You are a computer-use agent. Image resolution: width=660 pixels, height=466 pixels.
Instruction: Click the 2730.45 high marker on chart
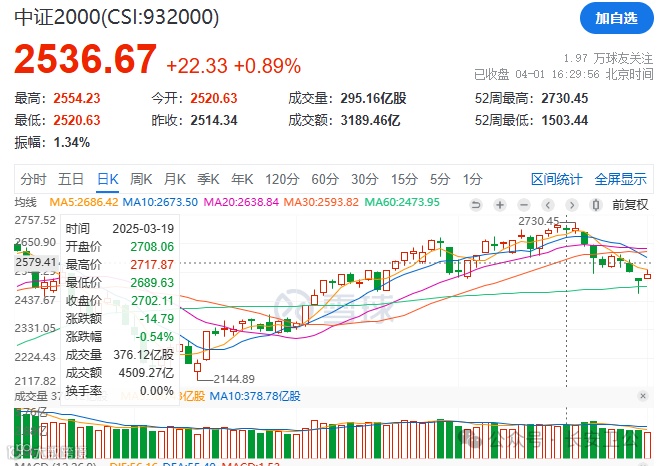tap(539, 221)
